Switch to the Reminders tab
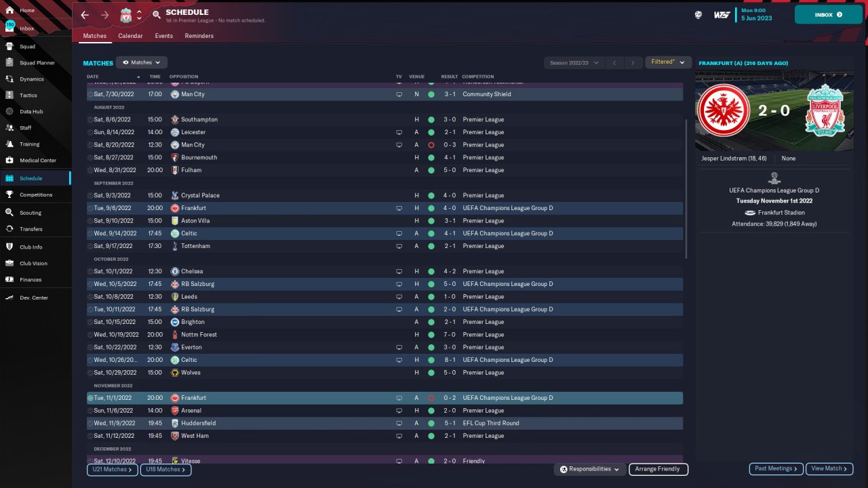The height and width of the screenshot is (488, 868). tap(199, 36)
